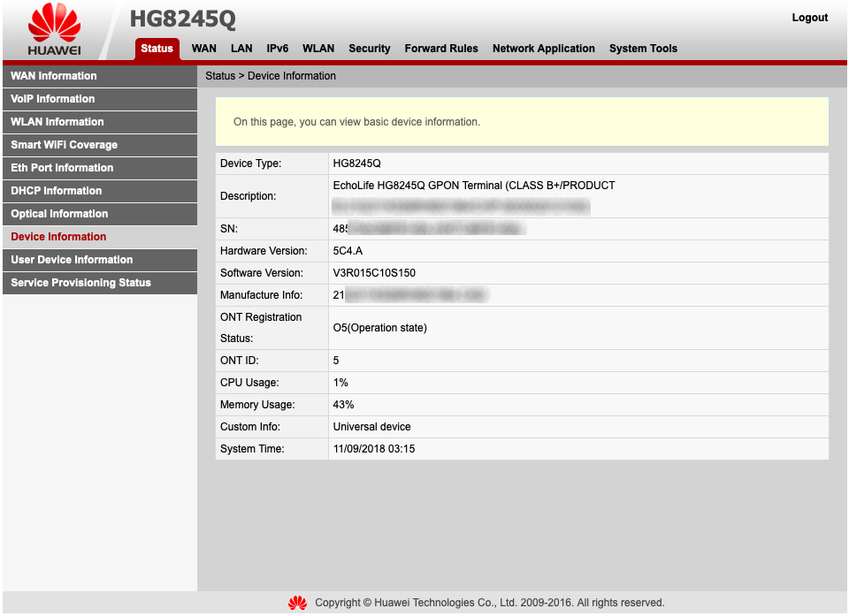Open the Network Application tab
This screenshot has width=849, height=616.
point(544,49)
